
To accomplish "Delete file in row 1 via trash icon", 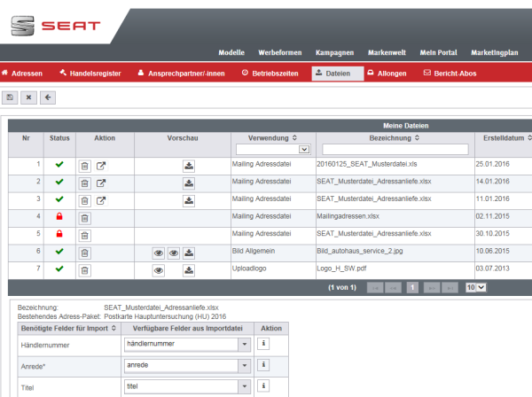I will 85,166.
